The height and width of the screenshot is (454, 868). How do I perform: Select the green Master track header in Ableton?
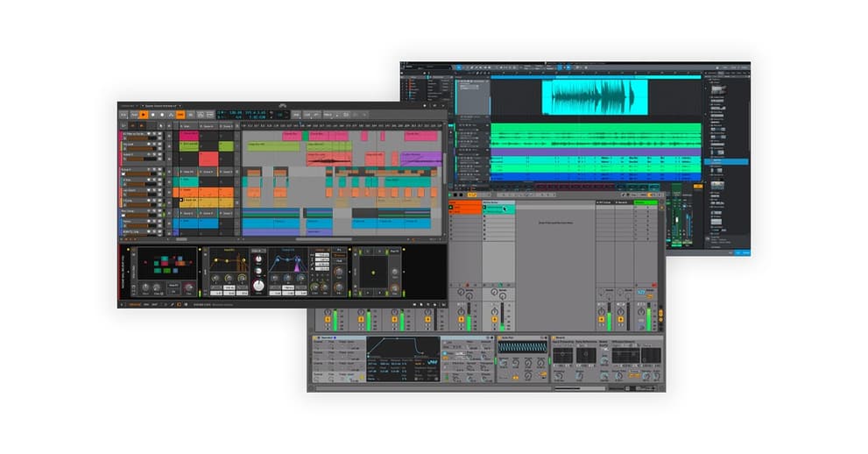[646, 202]
